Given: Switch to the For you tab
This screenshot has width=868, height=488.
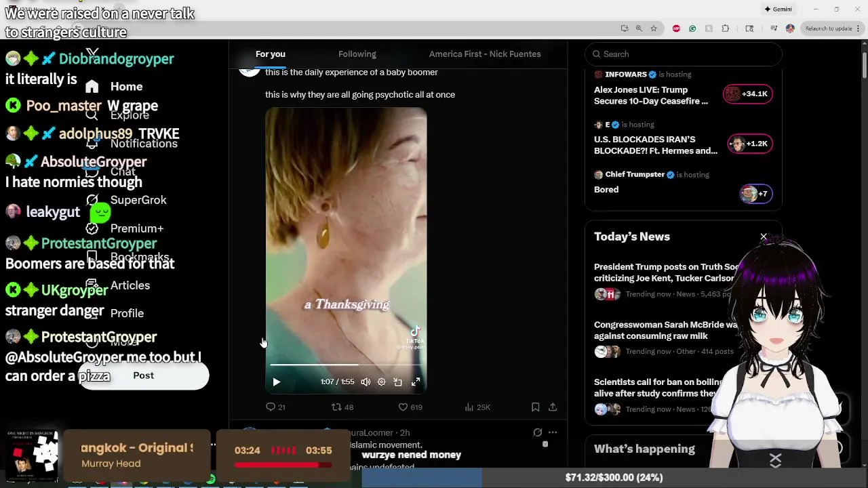Looking at the screenshot, I should (271, 54).
